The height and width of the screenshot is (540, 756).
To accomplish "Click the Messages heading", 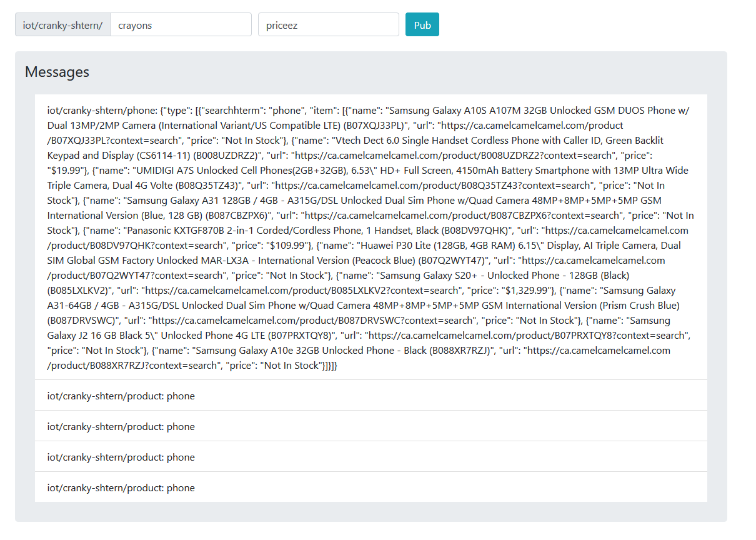I will (57, 72).
